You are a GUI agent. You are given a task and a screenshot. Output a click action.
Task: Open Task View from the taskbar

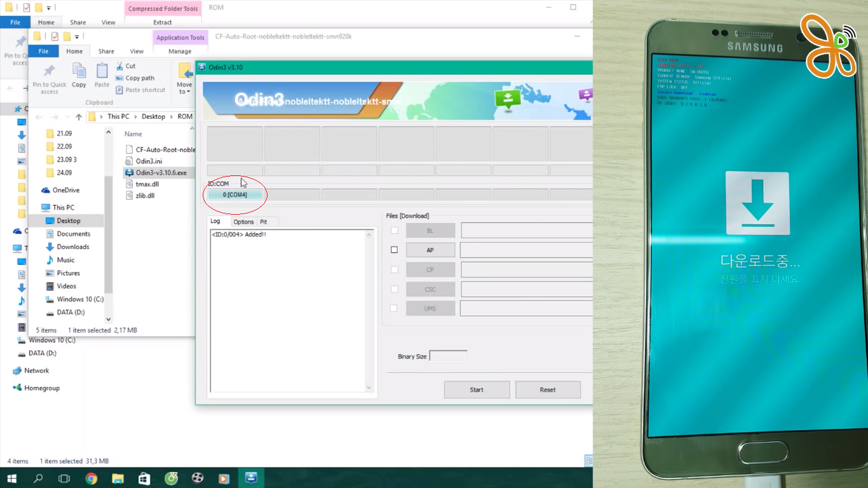(64, 478)
